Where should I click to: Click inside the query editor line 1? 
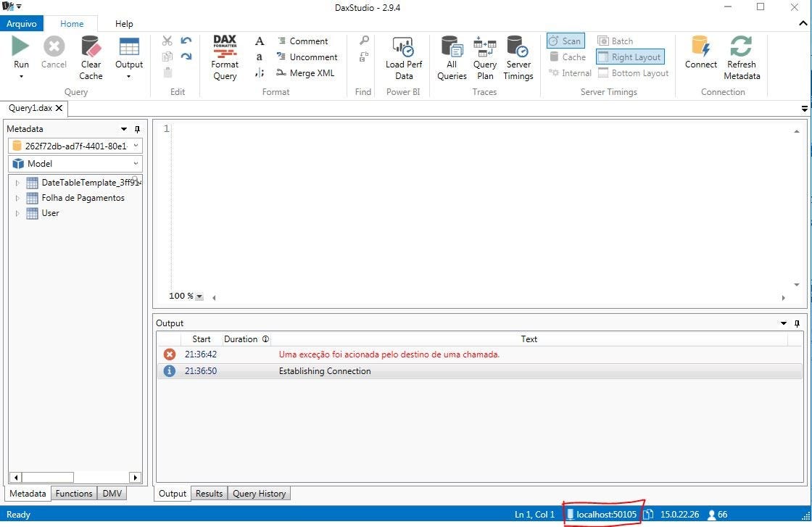point(481,129)
